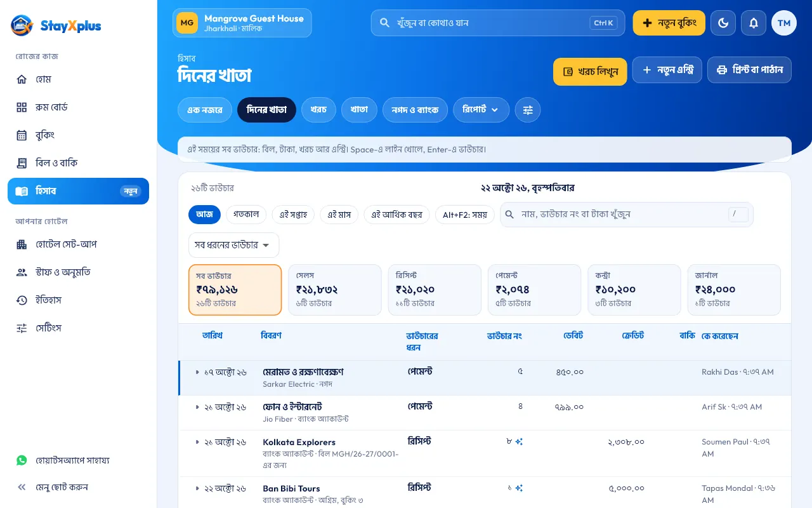Switch to নগদ ও ব্যাংক tab
Screen dimensions: 812x508
click(x=415, y=110)
